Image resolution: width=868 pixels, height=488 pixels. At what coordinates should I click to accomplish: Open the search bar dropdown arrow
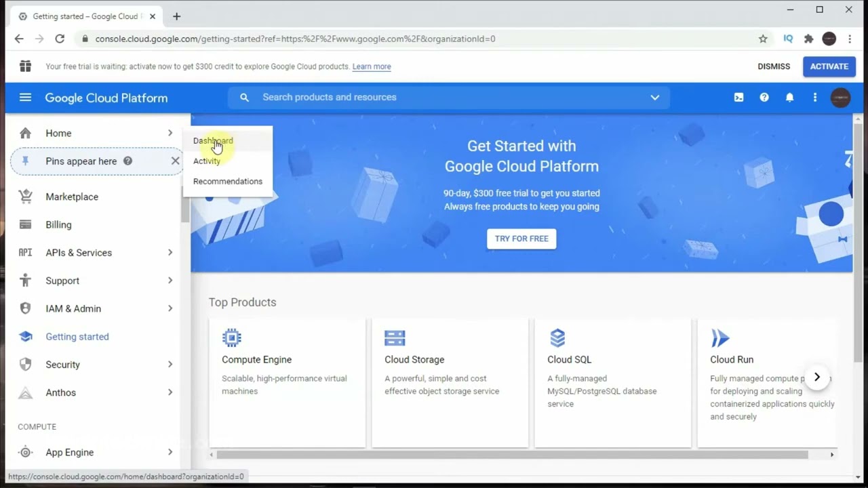pos(655,98)
